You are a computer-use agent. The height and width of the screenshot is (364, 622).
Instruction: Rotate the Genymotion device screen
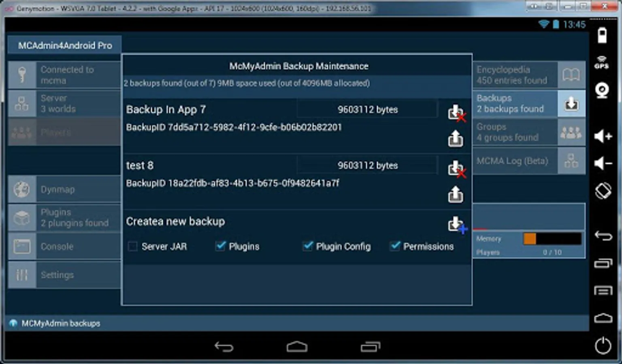[x=603, y=190]
